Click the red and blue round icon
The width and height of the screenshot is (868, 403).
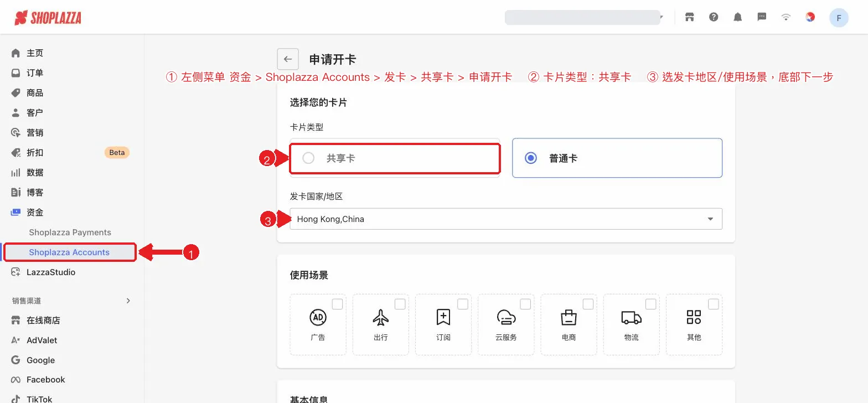810,17
